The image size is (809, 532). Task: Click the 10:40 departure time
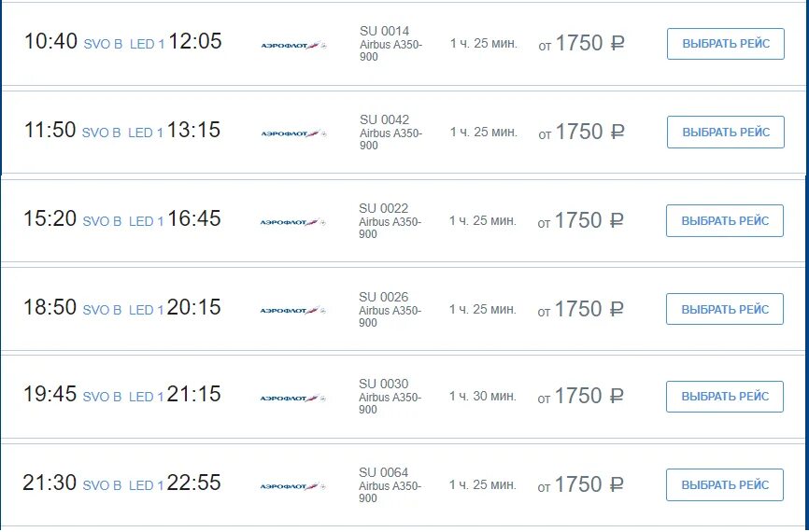tap(50, 41)
